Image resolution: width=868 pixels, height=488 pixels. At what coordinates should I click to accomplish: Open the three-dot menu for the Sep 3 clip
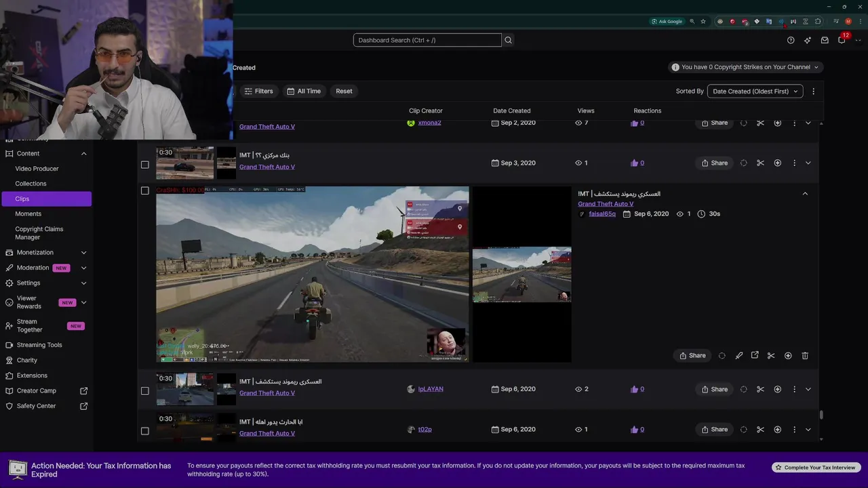[794, 163]
